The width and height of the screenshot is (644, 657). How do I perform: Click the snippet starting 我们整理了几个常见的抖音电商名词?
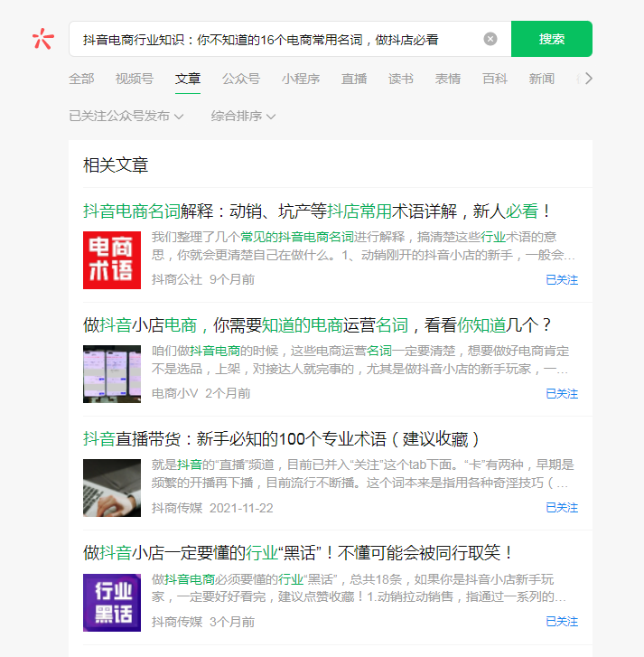point(363,246)
